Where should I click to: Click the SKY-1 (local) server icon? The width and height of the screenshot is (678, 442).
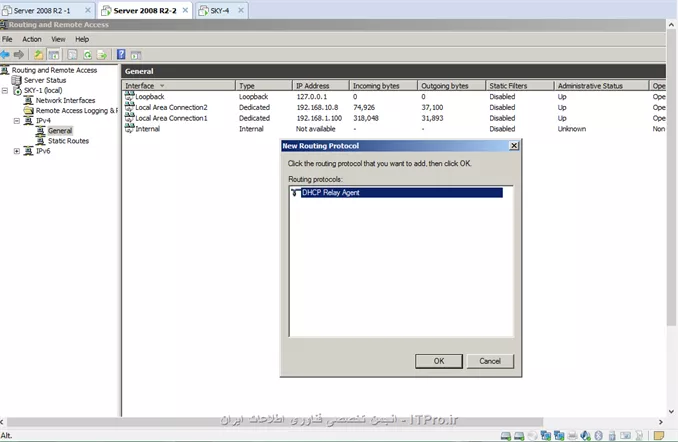click(17, 90)
